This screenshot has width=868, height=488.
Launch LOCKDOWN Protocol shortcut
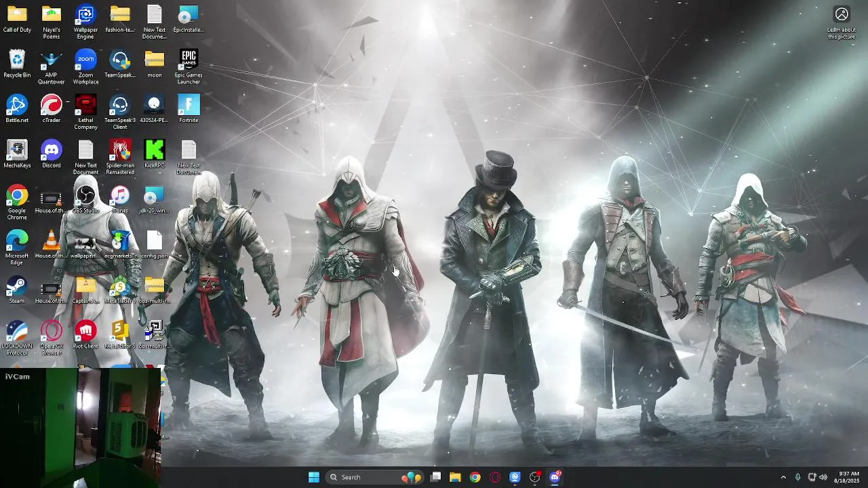17,338
